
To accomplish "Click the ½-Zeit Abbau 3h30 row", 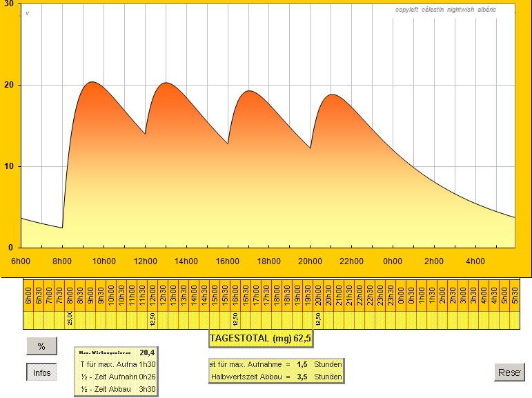I will click(116, 389).
